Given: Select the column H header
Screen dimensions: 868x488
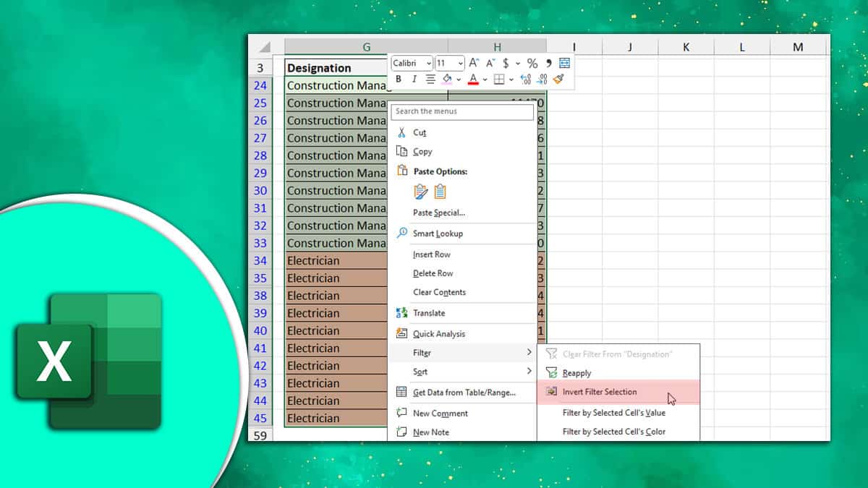Looking at the screenshot, I should pos(497,46).
